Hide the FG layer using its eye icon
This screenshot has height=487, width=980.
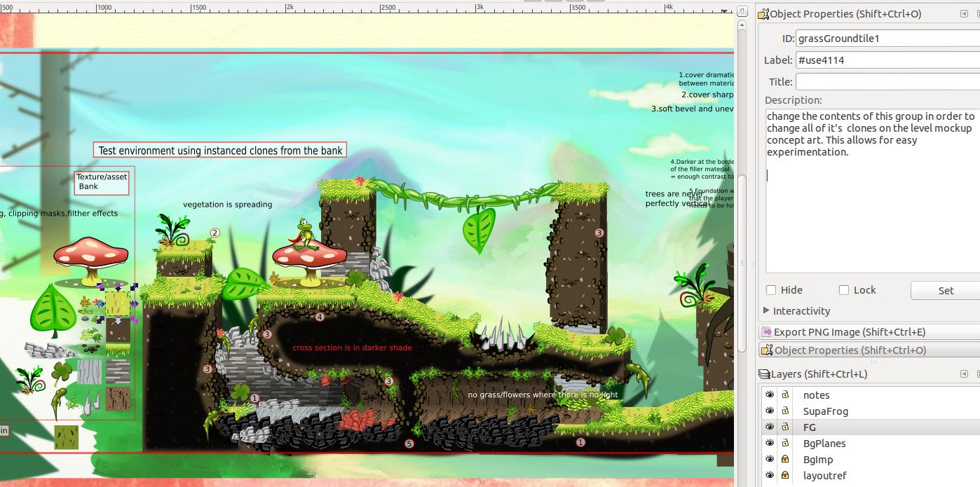(x=769, y=427)
